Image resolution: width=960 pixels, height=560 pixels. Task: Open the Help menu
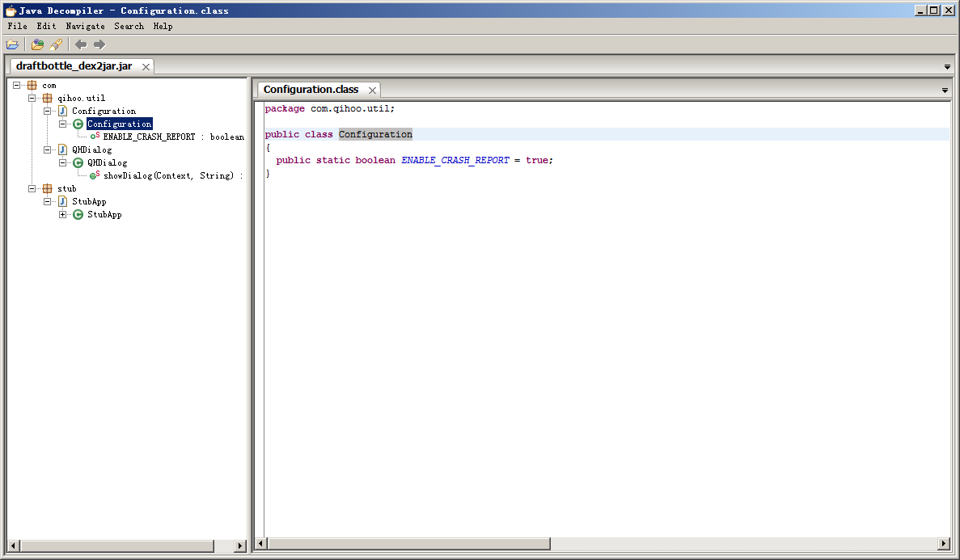click(163, 27)
